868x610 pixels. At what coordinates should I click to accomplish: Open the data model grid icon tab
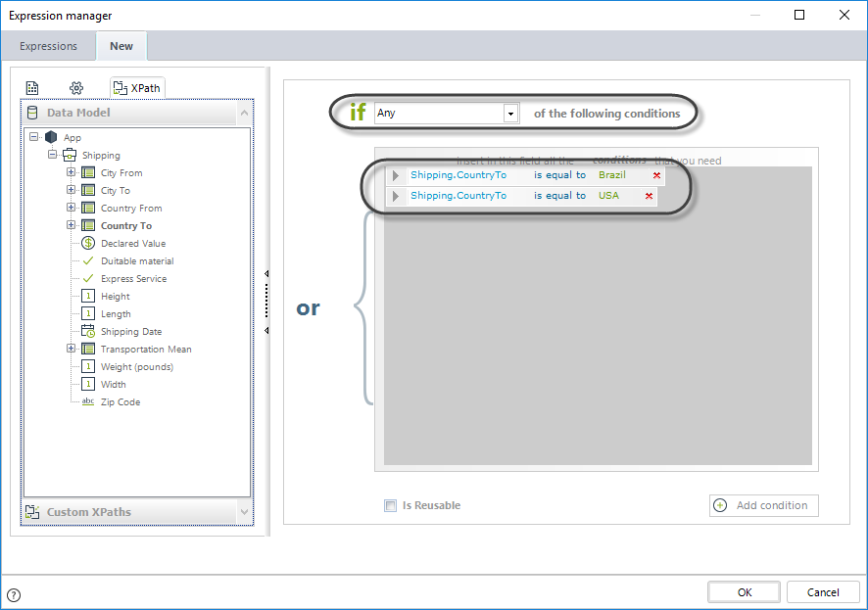point(32,88)
